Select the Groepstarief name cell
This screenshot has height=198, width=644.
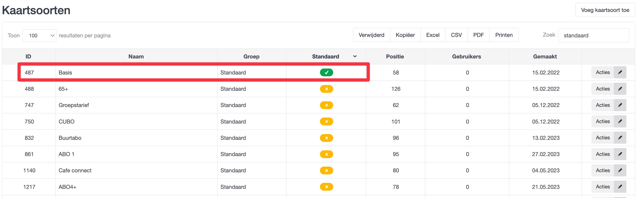(137, 105)
